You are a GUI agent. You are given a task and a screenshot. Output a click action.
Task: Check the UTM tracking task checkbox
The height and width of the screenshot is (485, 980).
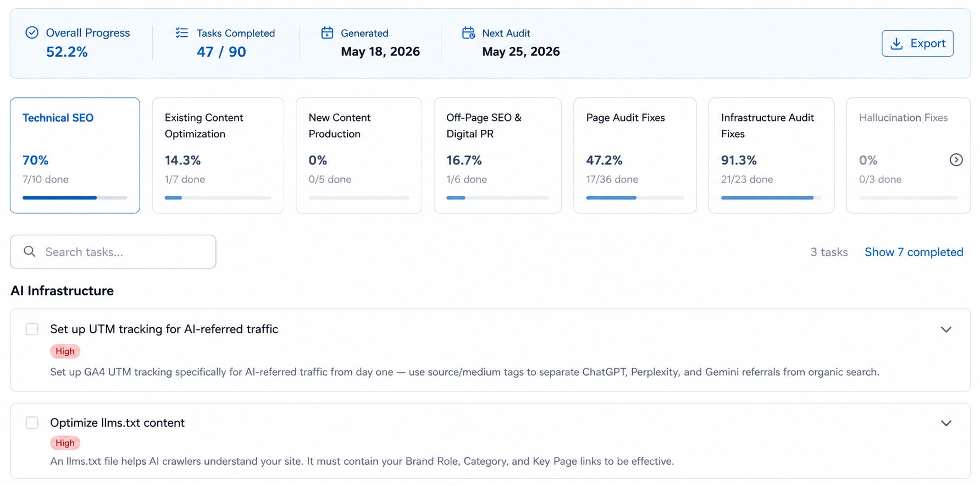pos(32,329)
